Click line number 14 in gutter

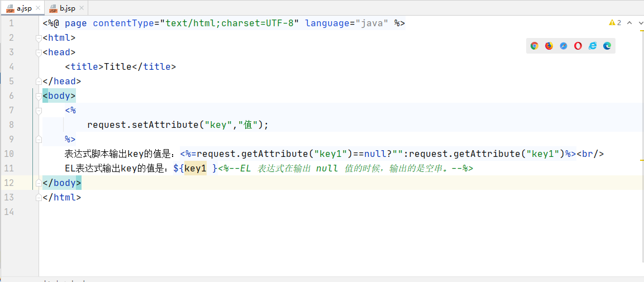(8, 212)
